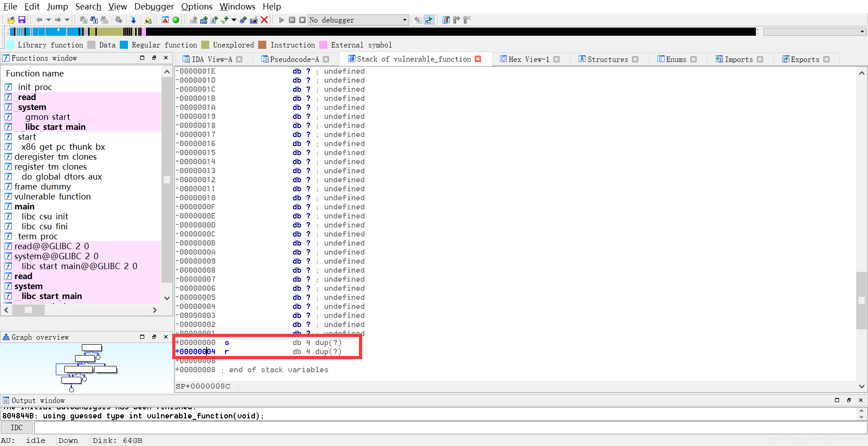Click the External symbol pink legend swatch

(x=323, y=45)
